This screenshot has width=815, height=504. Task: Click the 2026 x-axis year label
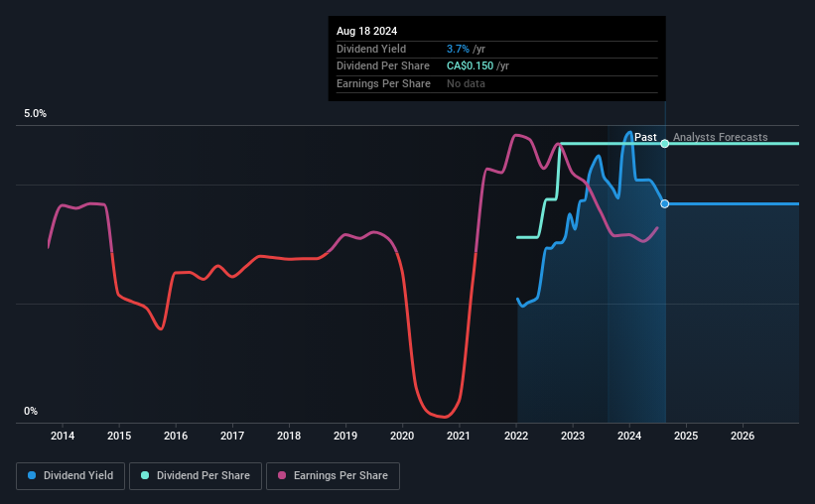tap(743, 436)
